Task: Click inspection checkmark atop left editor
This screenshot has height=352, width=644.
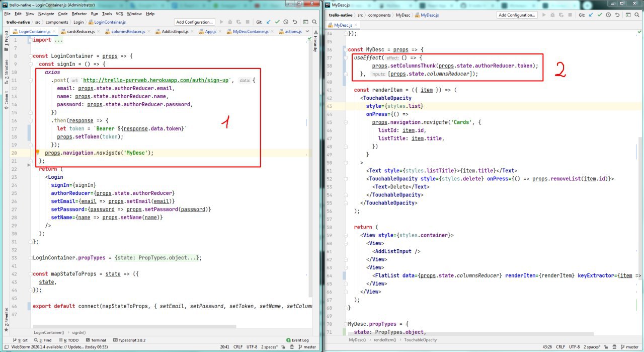Action: point(308,39)
